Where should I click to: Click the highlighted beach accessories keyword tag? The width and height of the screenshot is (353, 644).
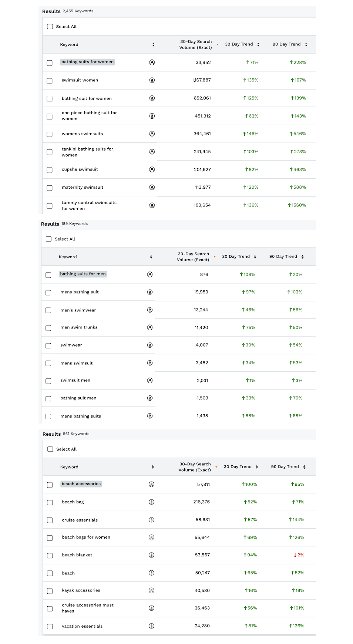click(x=81, y=484)
